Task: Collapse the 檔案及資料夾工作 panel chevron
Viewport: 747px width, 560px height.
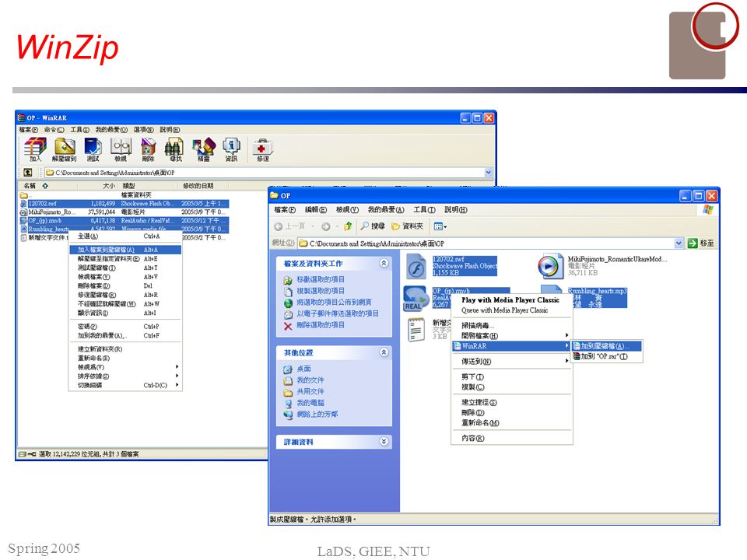Action: tap(384, 263)
